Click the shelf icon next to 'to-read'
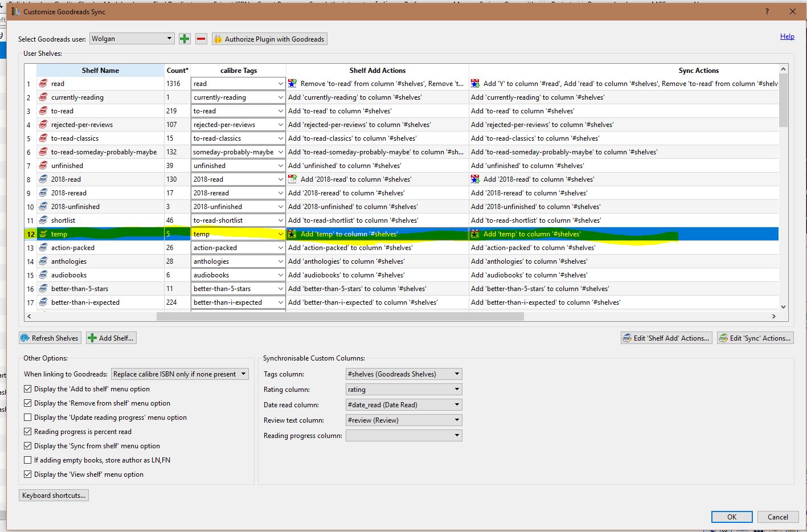 point(43,111)
